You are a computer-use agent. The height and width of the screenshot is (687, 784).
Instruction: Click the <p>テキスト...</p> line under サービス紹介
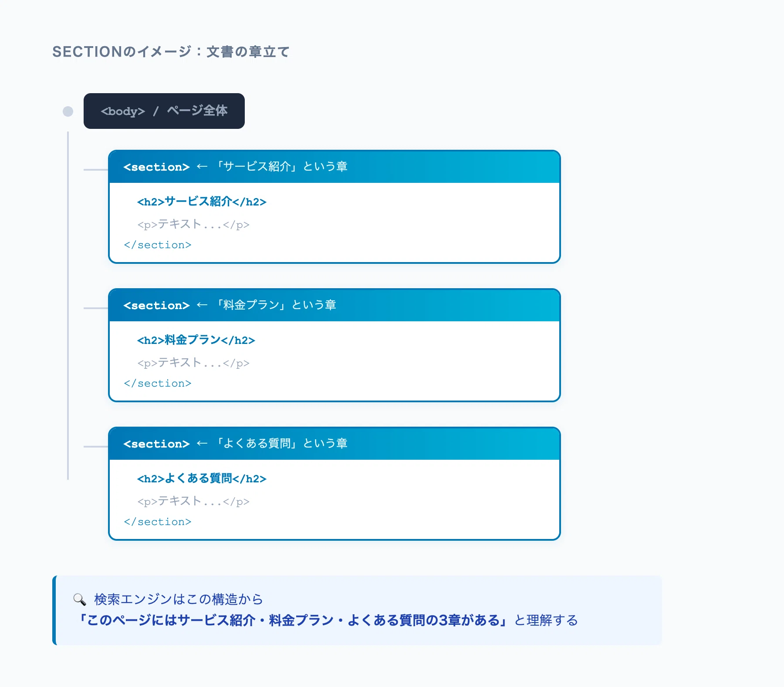click(193, 225)
